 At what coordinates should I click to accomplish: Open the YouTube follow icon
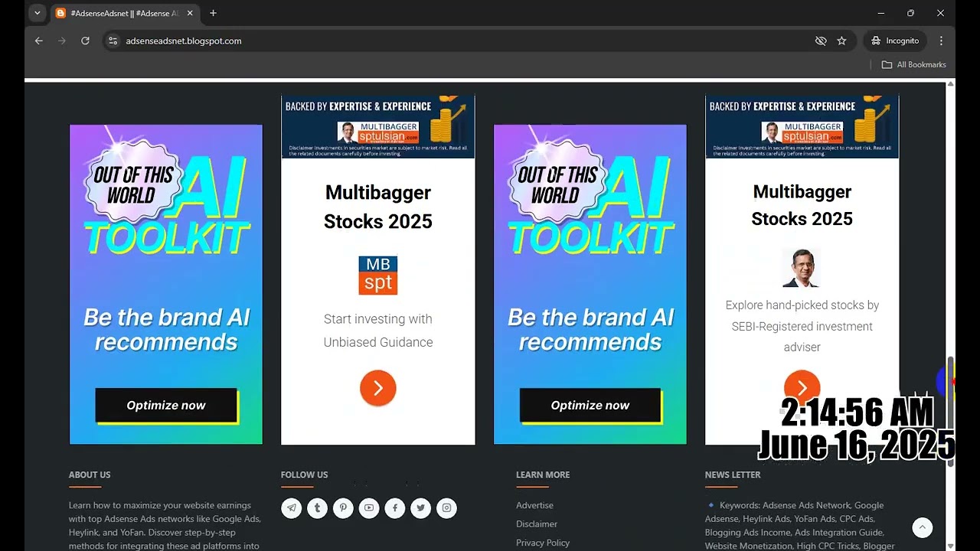point(369,507)
